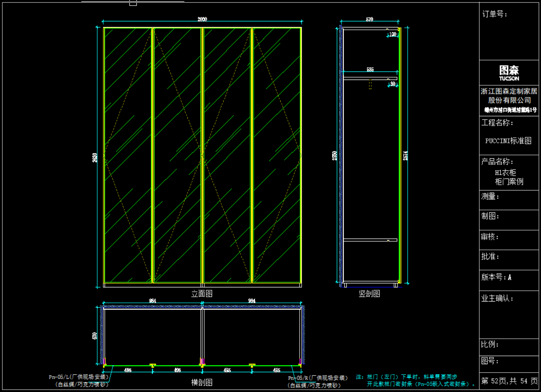Viewport: 541px width, 392px height.
Task: Select the 批准: field label
Action: click(x=490, y=256)
